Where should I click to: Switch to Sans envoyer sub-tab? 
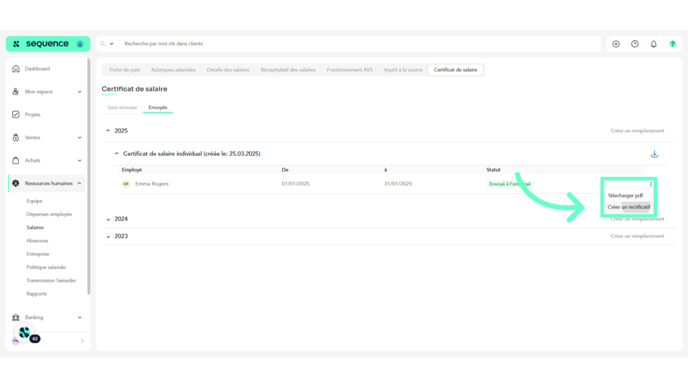tap(122, 108)
